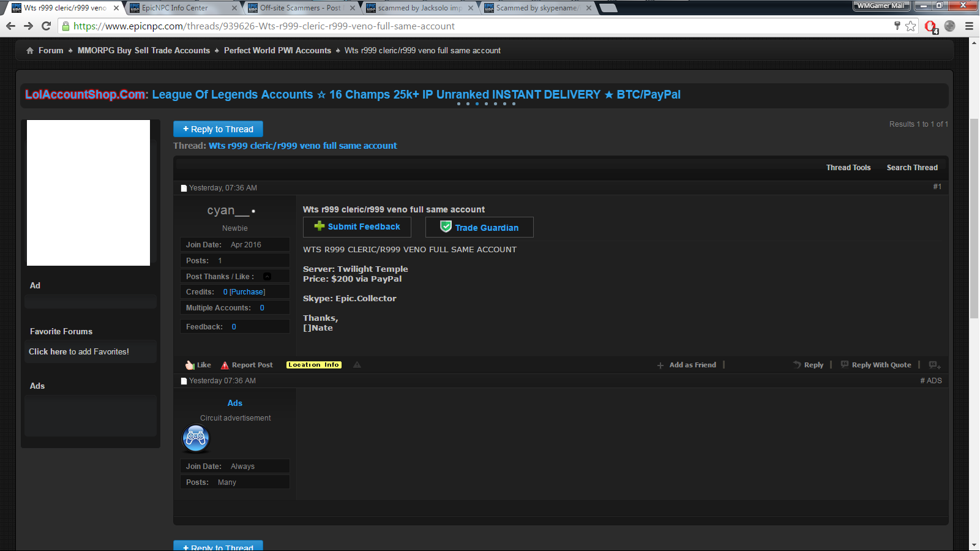
Task: Reload the current page
Action: (46, 26)
